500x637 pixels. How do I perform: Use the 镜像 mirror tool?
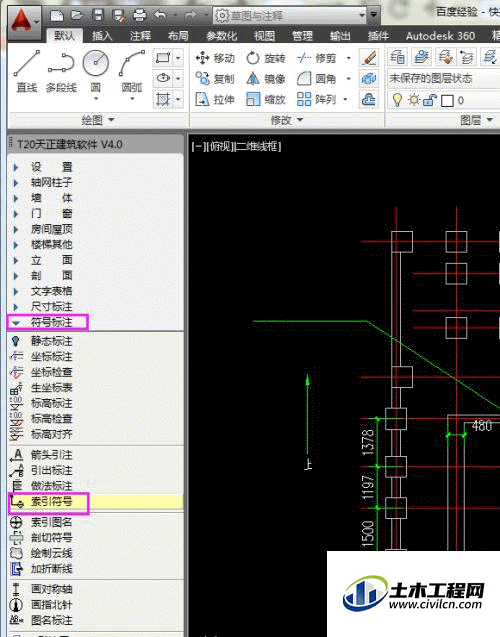pos(266,78)
